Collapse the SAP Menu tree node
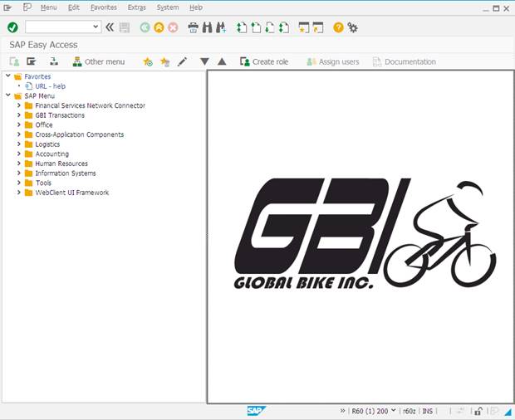Screen dimensions: 515x420 coord(8,95)
